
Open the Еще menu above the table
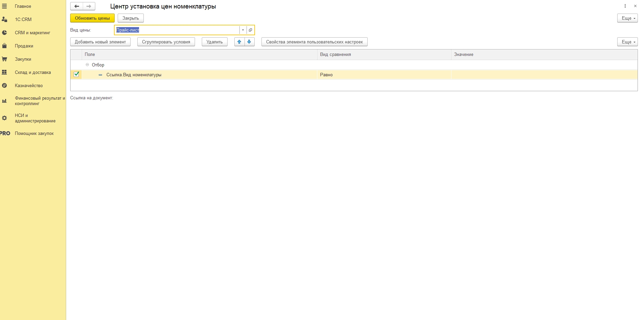627,42
